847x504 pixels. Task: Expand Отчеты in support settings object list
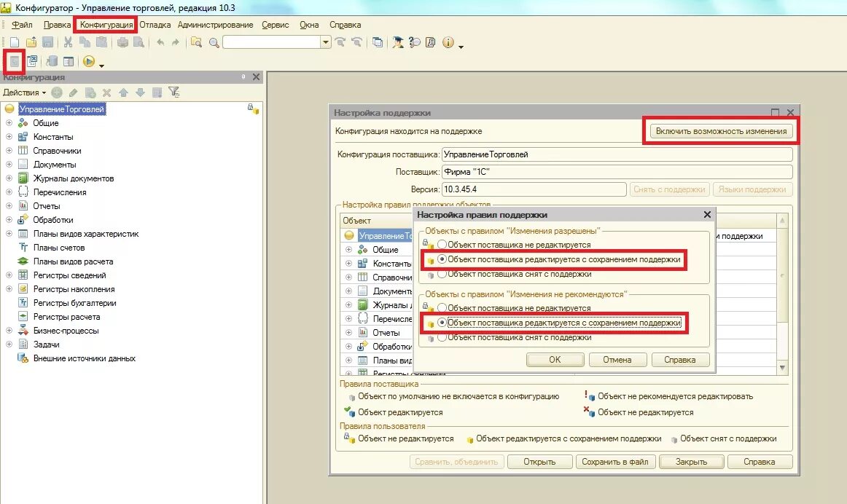349,332
